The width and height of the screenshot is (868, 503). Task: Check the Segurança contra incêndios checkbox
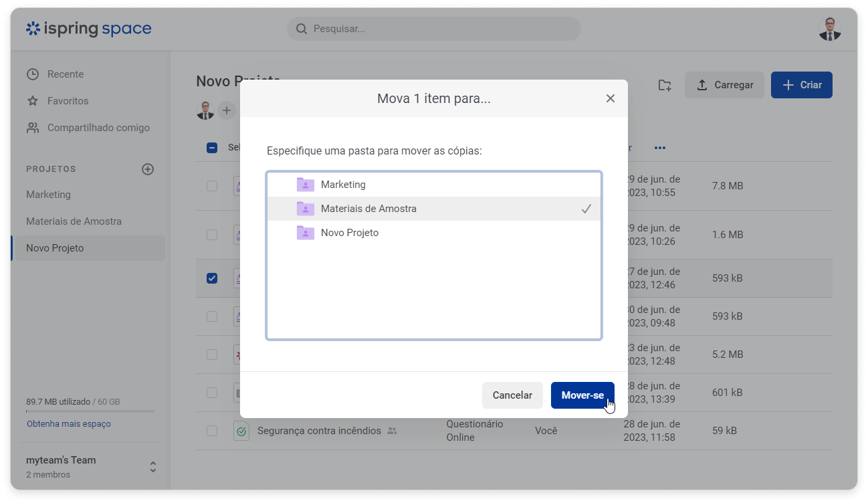coord(212,431)
